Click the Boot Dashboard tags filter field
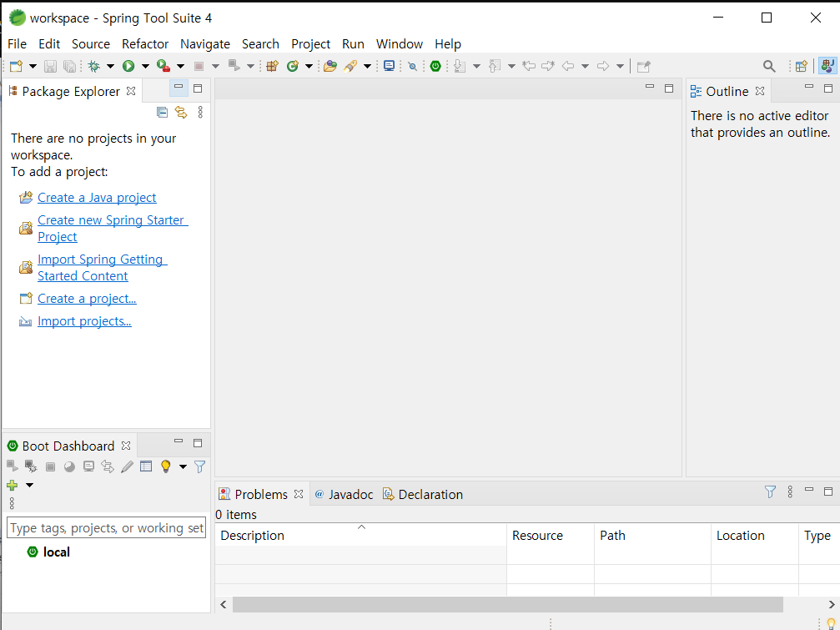The image size is (840, 630). [x=106, y=527]
